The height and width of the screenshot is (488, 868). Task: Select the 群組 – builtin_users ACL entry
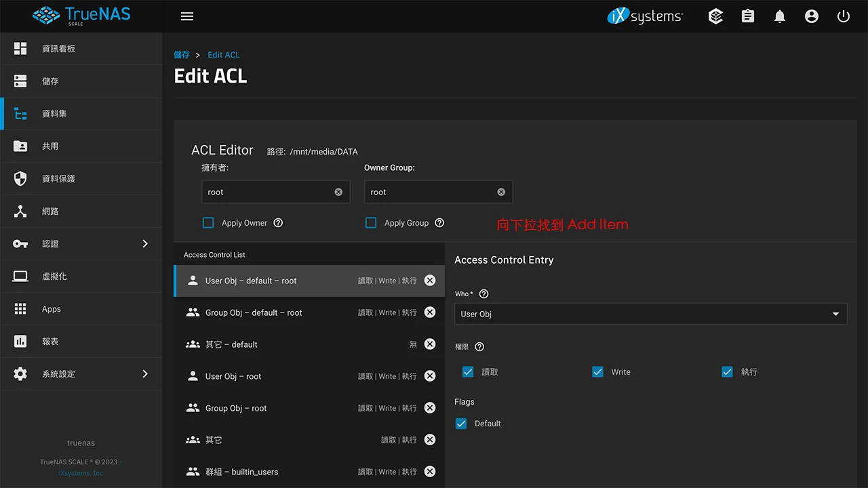tap(271, 472)
